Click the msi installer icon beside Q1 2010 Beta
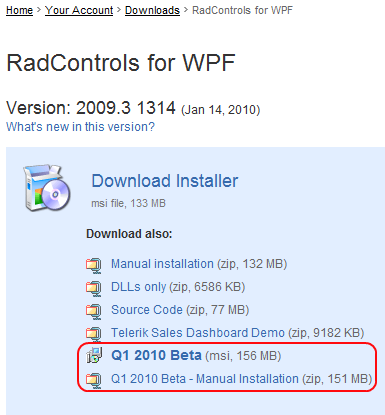This screenshot has width=385, height=415. 94,355
